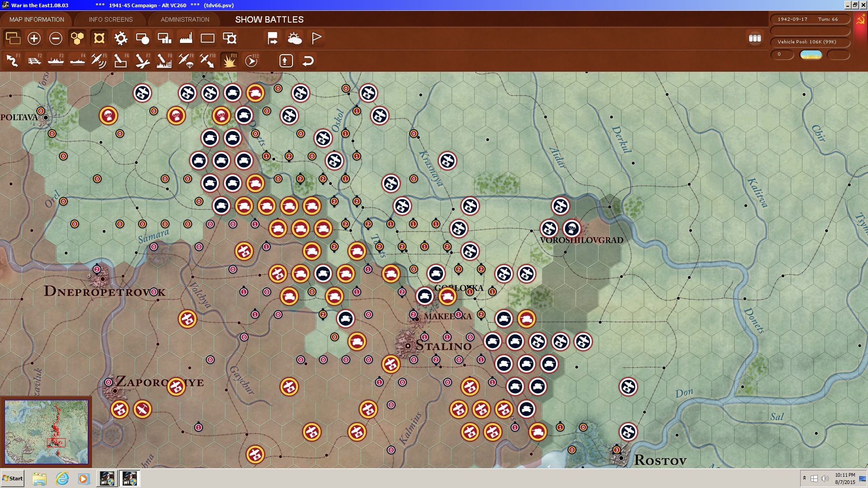Select the F5 air recon mode
The image size is (868, 488).
click(99, 61)
